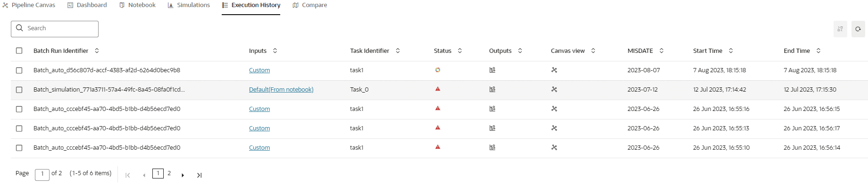Sort by Start Time column arrows

(731, 51)
